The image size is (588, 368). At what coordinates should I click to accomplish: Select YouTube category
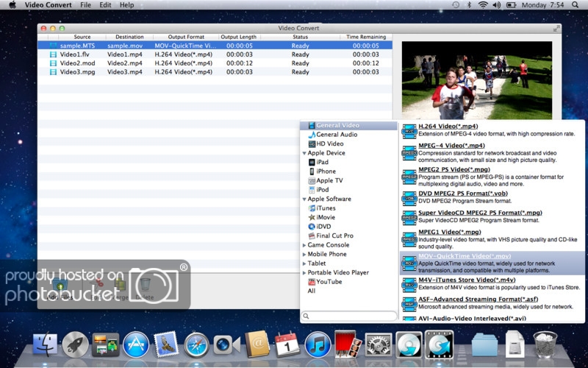[325, 282]
